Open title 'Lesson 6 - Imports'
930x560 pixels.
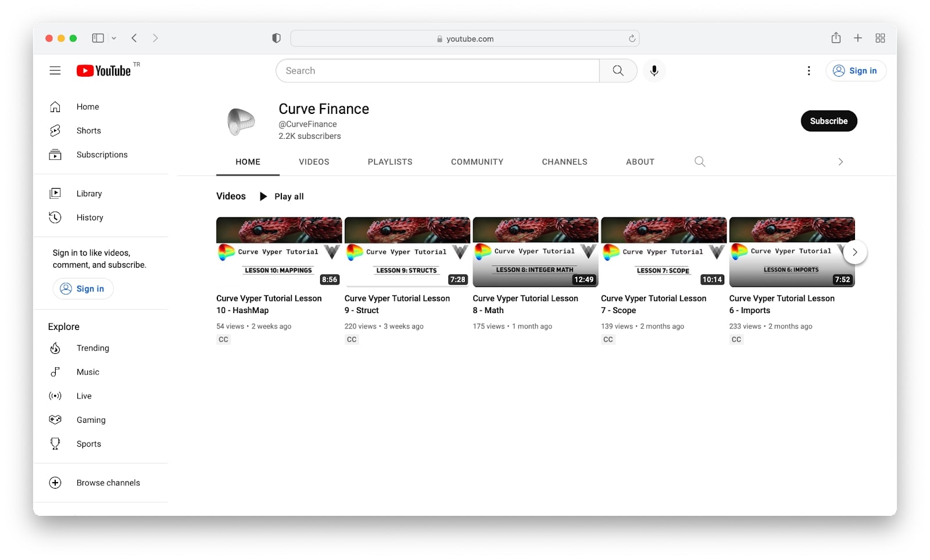coord(782,304)
